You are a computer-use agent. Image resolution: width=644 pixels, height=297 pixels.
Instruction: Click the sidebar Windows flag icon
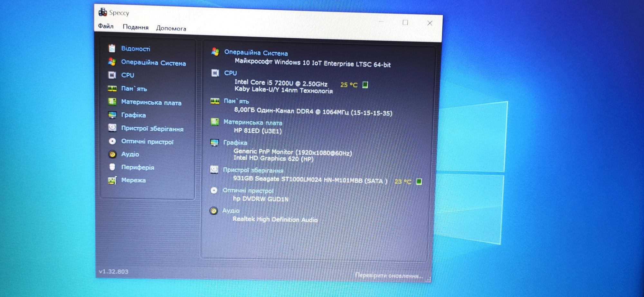click(x=112, y=61)
